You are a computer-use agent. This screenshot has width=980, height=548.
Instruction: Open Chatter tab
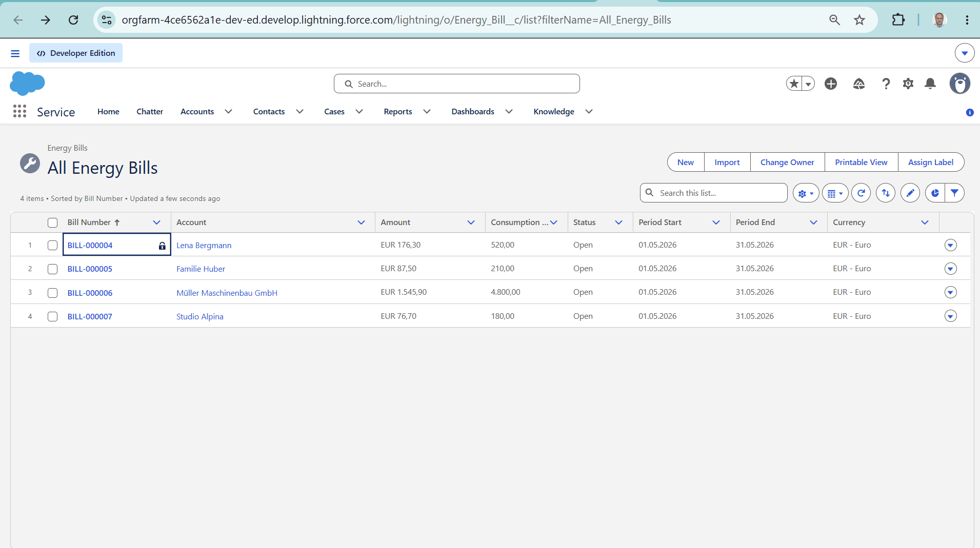click(x=150, y=112)
